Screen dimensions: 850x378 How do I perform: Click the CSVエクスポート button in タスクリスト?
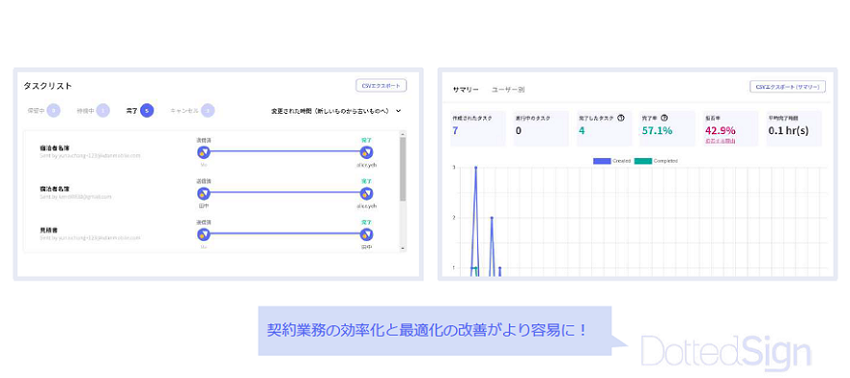[x=381, y=86]
